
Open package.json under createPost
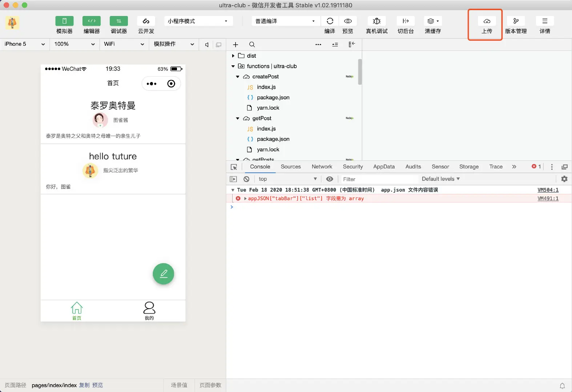click(x=273, y=98)
